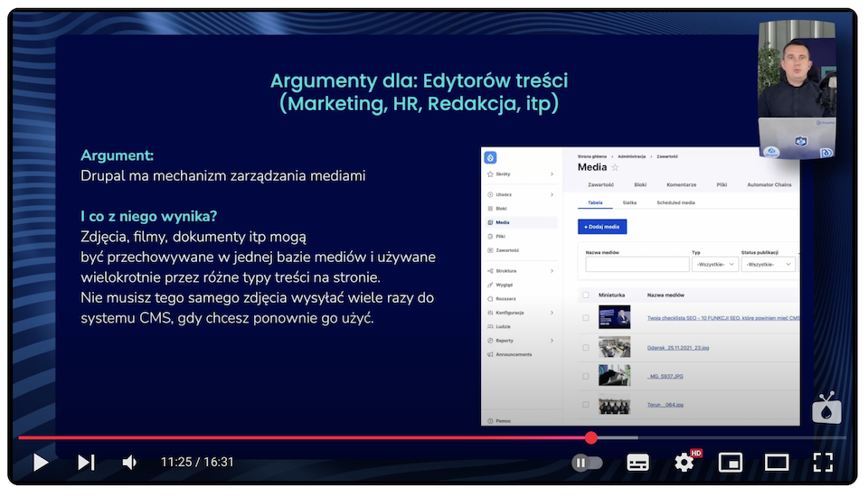Image resolution: width=868 pixels, height=497 pixels.
Task: Switch to miniplayer mode
Action: [x=731, y=462]
